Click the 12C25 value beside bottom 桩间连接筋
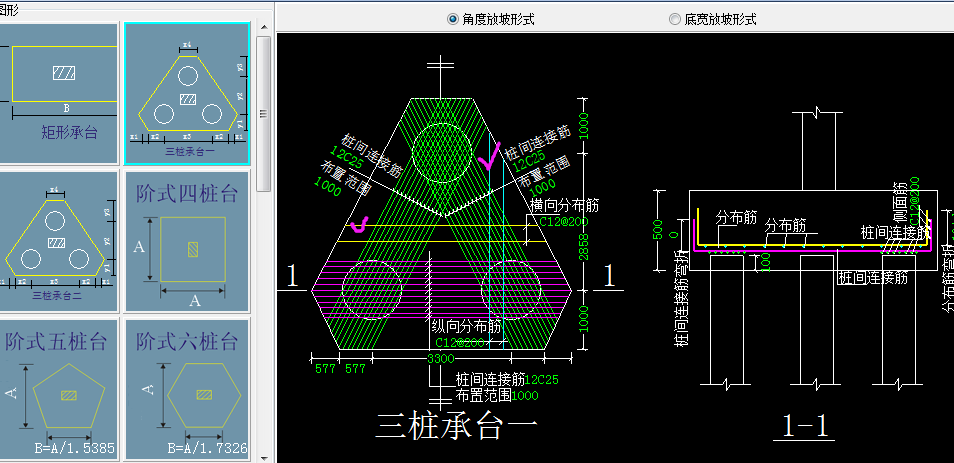Viewport: 954px width, 463px height. click(542, 380)
